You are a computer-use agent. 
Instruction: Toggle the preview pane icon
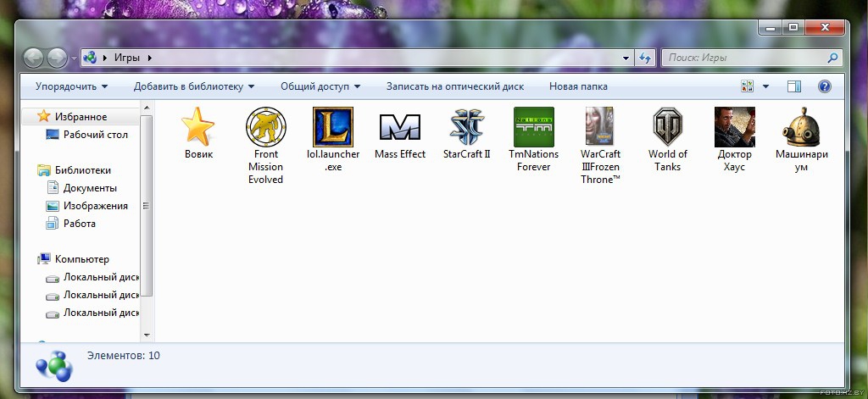pyautogui.click(x=793, y=86)
